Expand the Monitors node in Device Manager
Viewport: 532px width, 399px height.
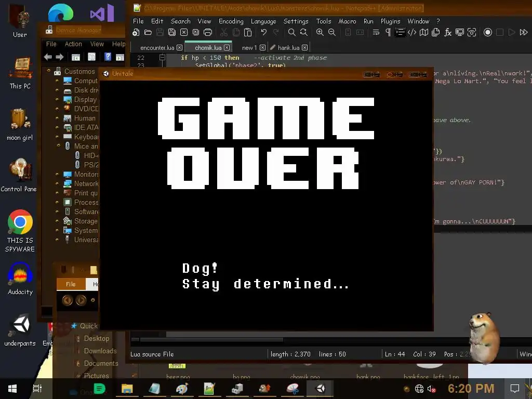pyautogui.click(x=57, y=174)
